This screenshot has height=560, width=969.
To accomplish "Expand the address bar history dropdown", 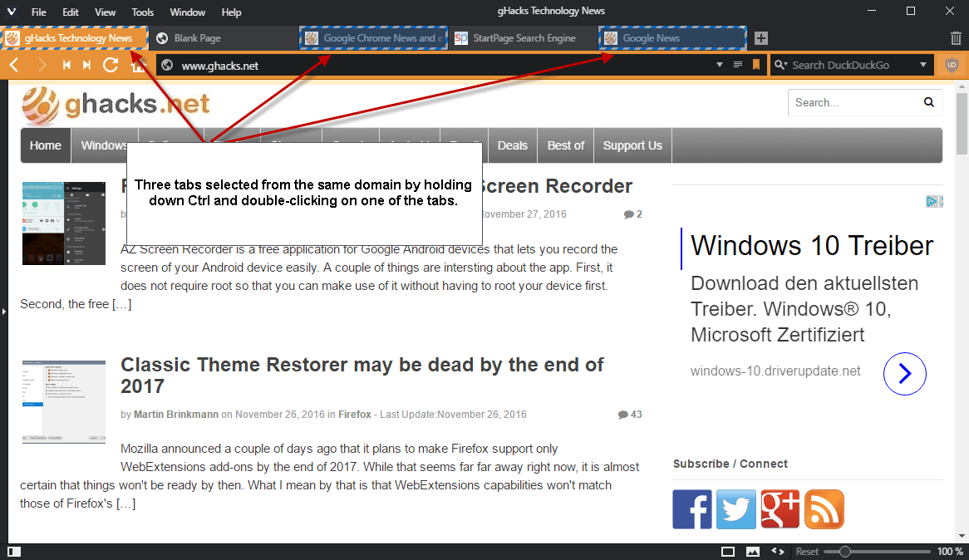I will [x=720, y=65].
